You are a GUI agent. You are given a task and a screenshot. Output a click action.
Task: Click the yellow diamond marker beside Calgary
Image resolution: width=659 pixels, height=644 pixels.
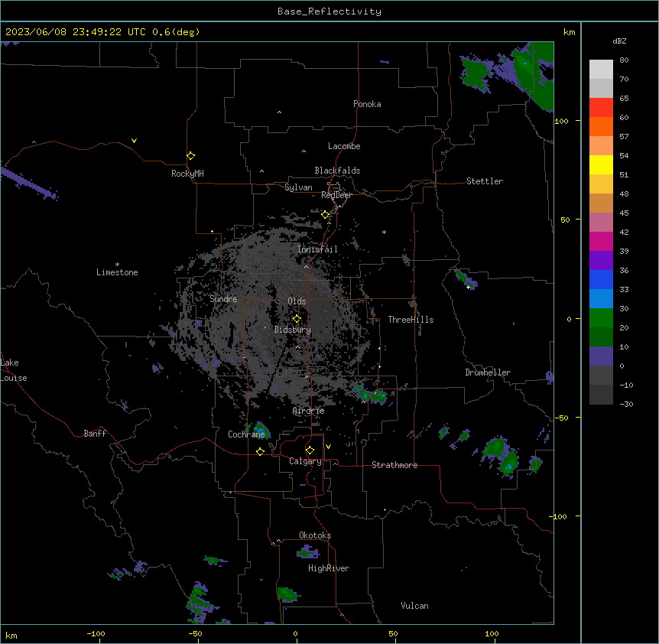(x=310, y=450)
